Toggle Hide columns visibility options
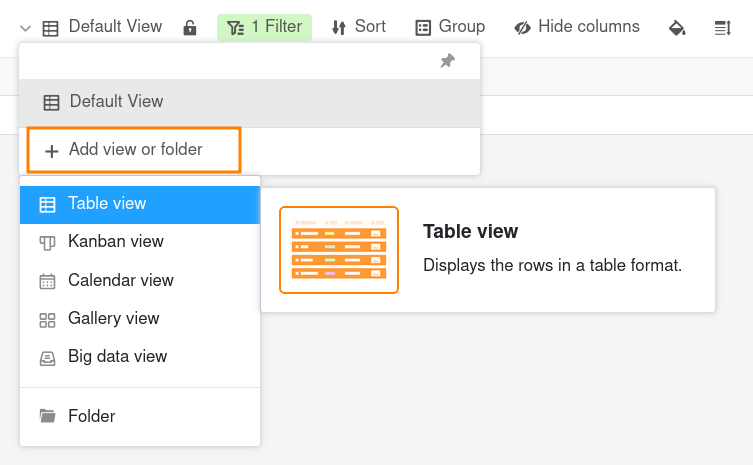 click(x=577, y=27)
